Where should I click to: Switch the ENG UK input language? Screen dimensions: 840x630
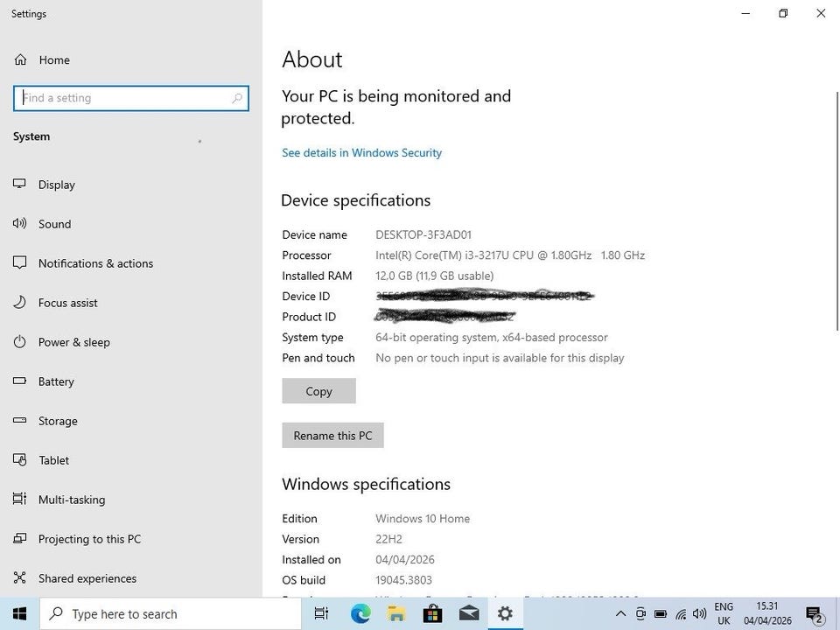click(x=724, y=614)
